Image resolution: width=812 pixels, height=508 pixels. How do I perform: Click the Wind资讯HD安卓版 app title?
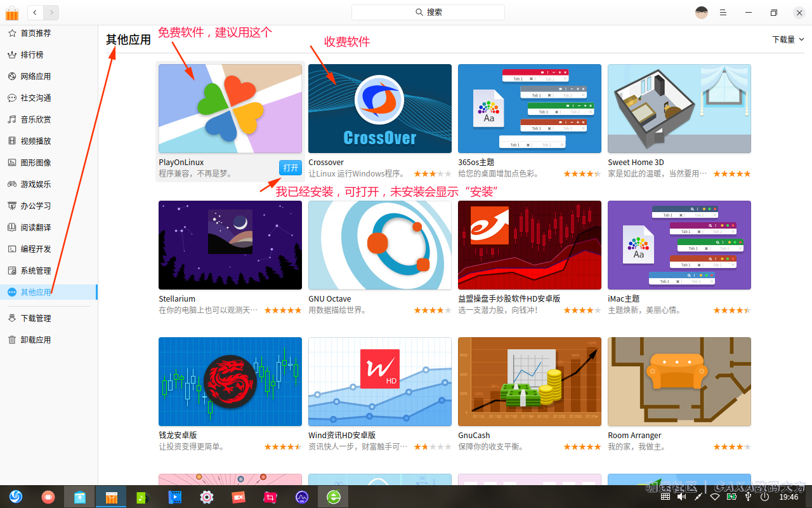click(342, 435)
